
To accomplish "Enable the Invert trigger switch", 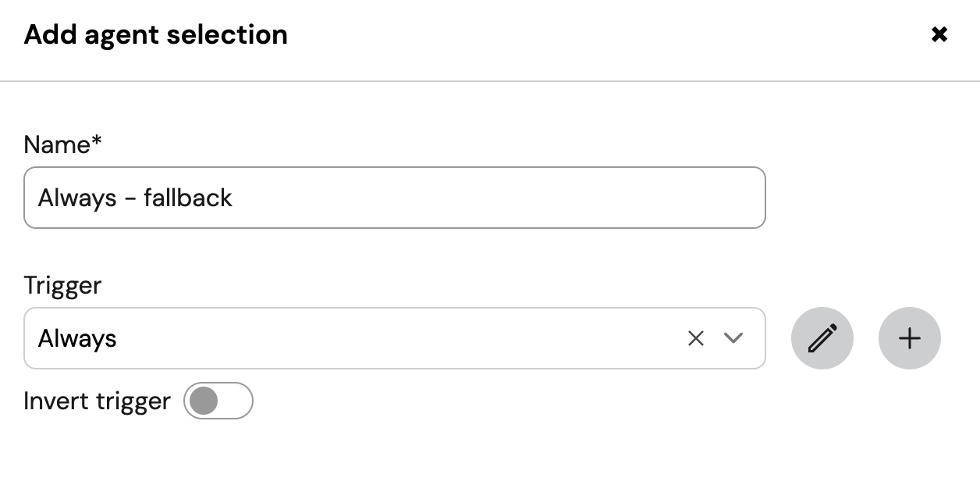I will (218, 401).
